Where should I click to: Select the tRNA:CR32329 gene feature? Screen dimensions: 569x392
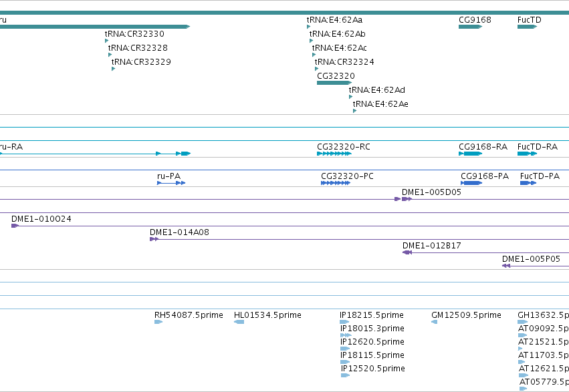(x=113, y=69)
